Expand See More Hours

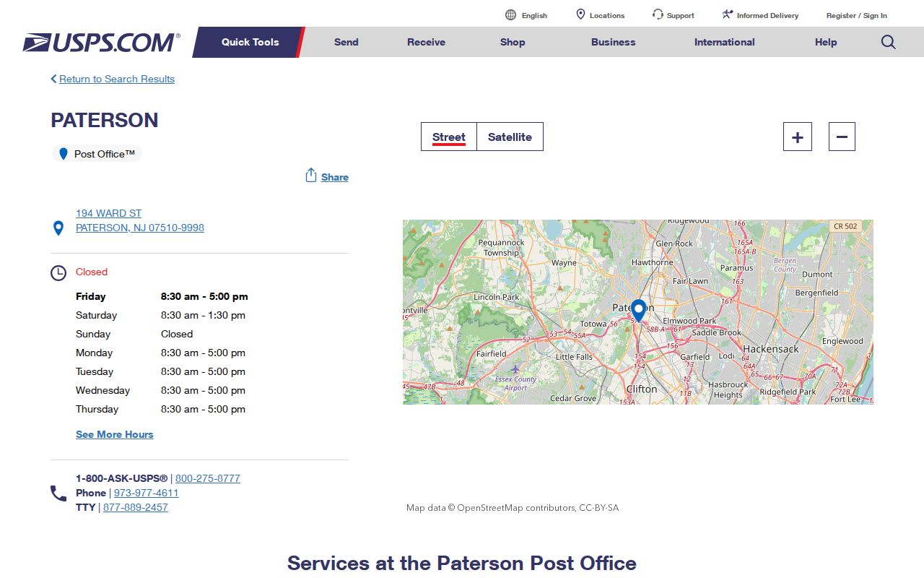[115, 434]
